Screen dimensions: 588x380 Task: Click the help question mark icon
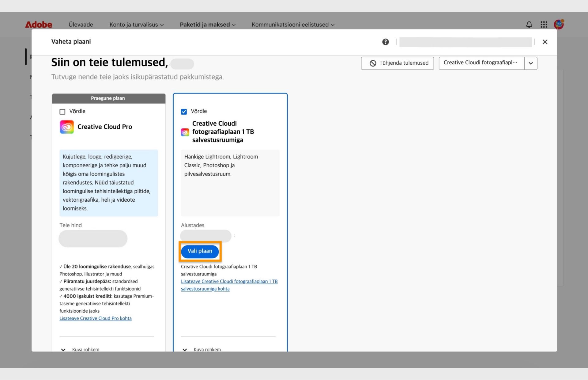click(x=385, y=42)
